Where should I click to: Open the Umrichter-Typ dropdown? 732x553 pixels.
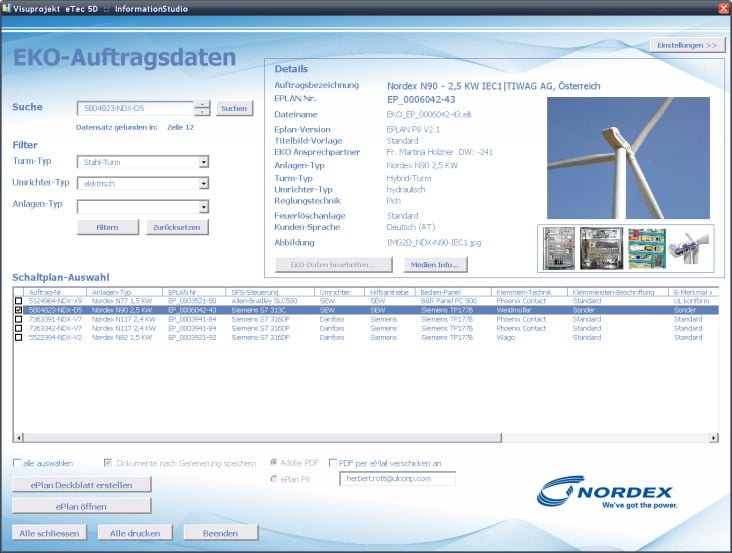(x=204, y=183)
